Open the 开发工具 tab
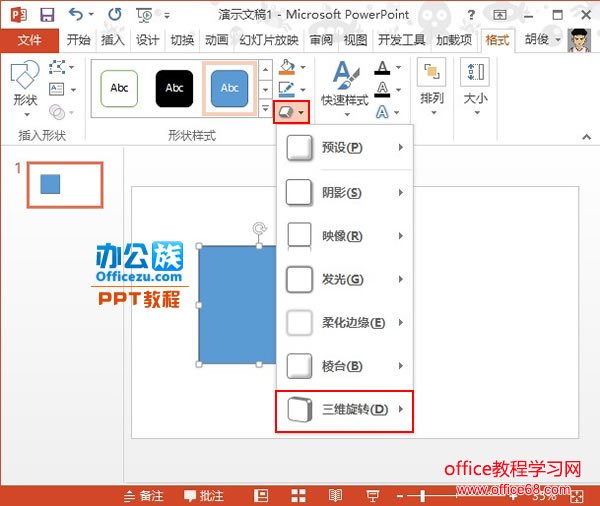This screenshot has width=600, height=506. tap(401, 40)
